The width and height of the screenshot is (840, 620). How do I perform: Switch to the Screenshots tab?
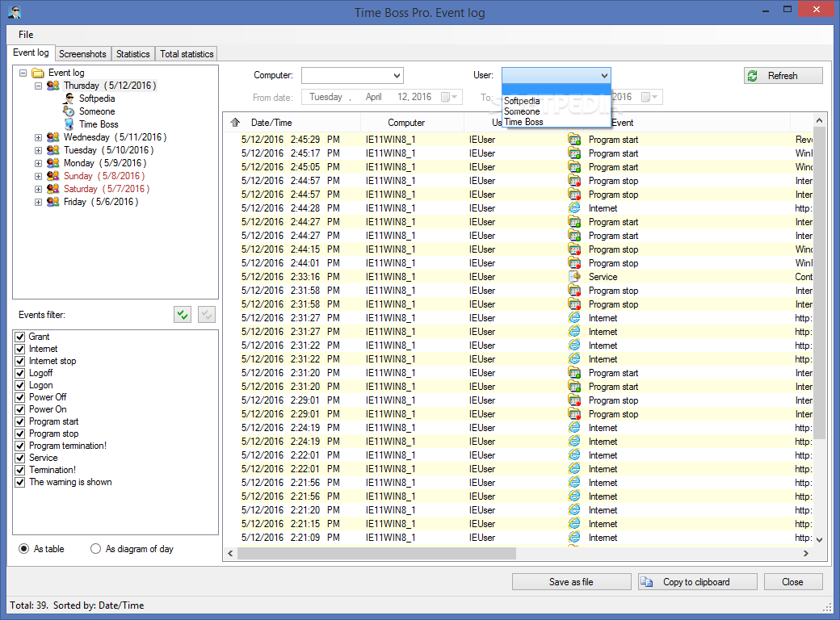coord(82,54)
